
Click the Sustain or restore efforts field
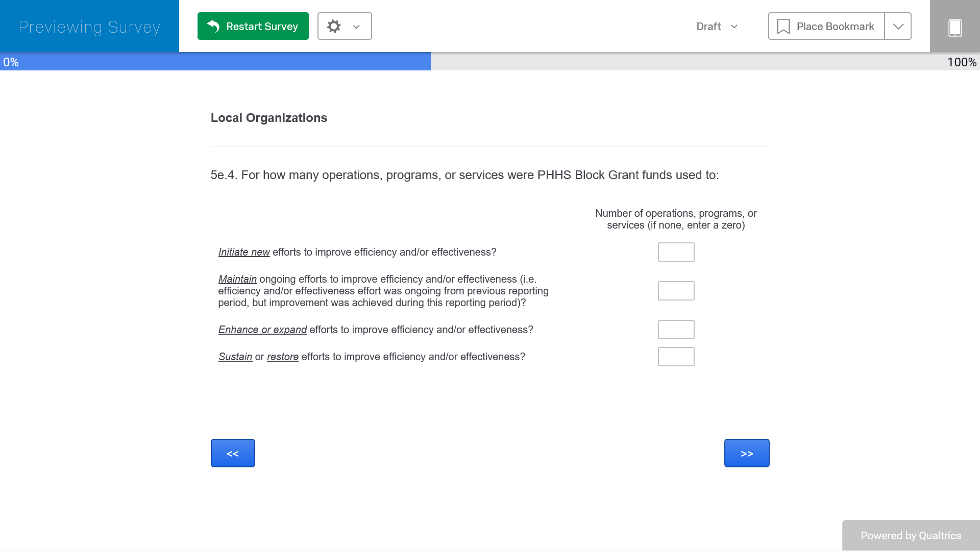(x=676, y=357)
